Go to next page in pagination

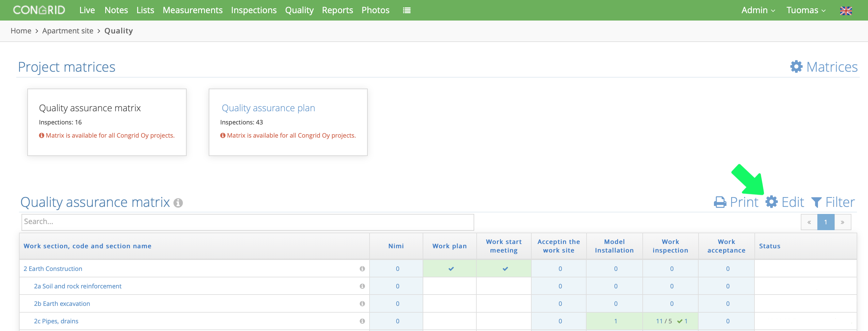[x=843, y=222]
